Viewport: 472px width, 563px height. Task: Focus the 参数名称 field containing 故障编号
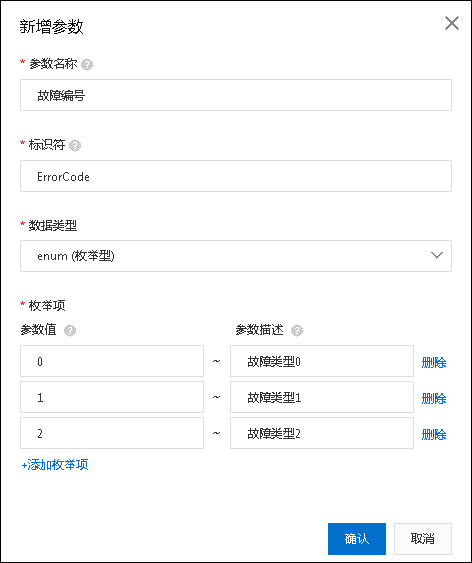(x=236, y=95)
